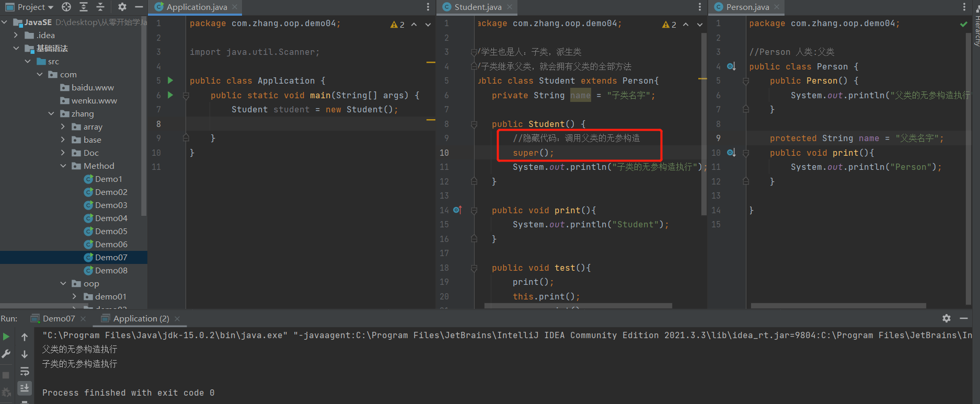Minimize the Run tool window
The image size is (980, 404).
click(964, 318)
